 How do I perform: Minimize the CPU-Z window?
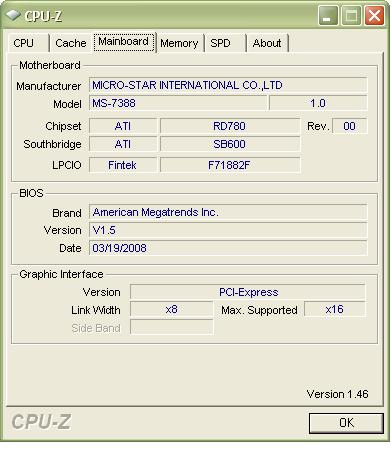tap(328, 15)
